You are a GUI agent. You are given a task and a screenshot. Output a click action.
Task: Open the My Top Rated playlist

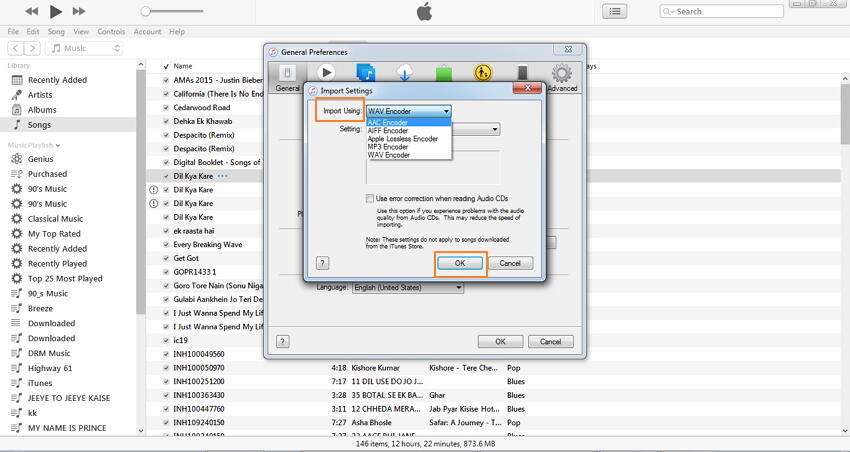(54, 234)
